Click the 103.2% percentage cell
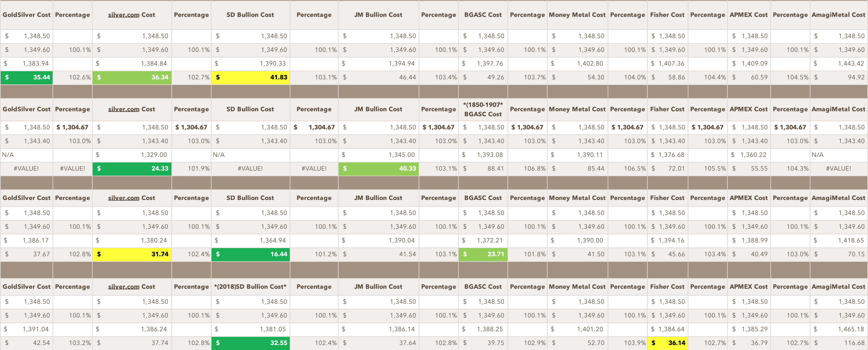This screenshot has height=350, width=868. click(73, 343)
